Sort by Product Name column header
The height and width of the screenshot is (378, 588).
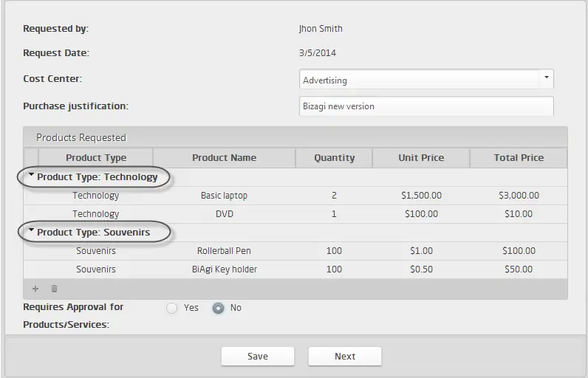point(225,158)
